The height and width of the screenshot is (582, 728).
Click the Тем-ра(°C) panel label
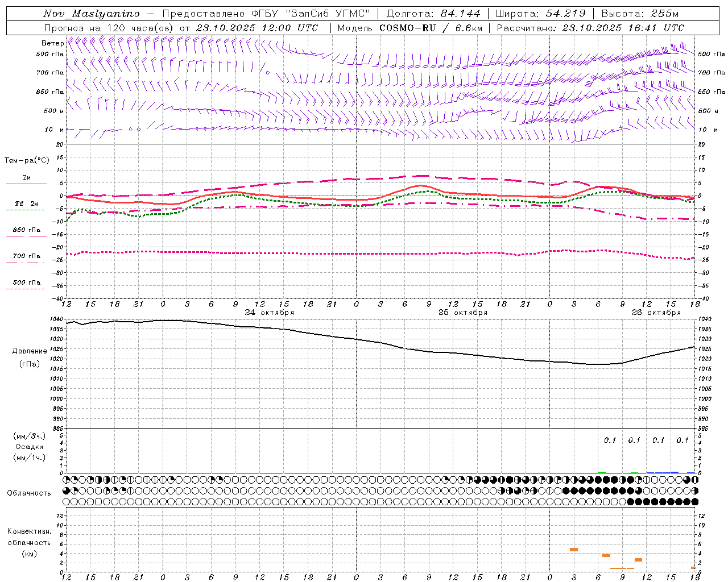point(27,161)
